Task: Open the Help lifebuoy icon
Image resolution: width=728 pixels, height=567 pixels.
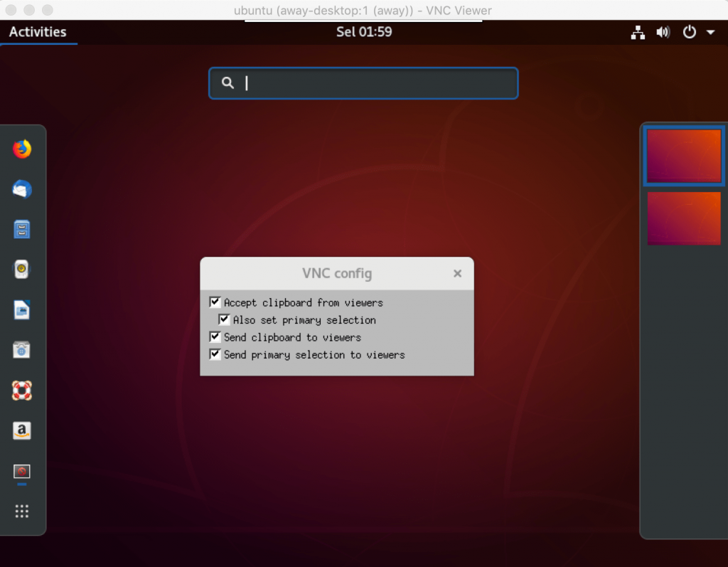Action: coord(22,391)
